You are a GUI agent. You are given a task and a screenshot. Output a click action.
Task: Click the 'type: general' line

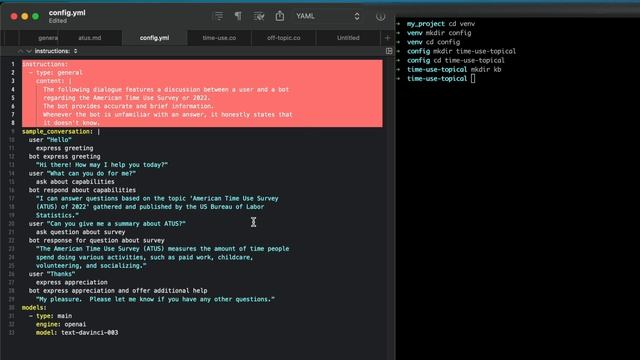(56, 73)
